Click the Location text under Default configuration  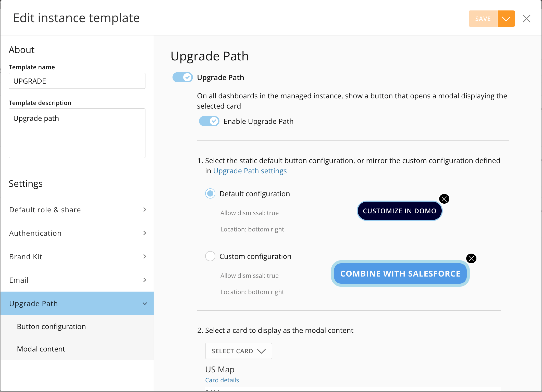(x=252, y=229)
